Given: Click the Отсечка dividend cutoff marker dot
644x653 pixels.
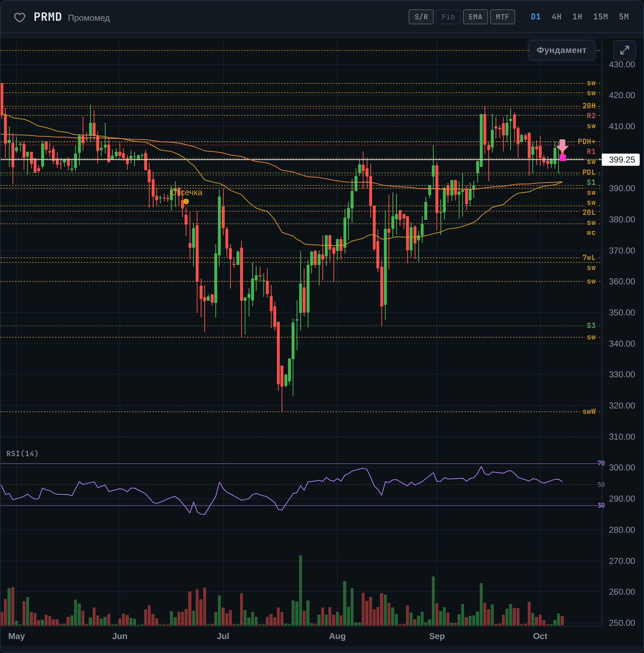Looking at the screenshot, I should [186, 202].
